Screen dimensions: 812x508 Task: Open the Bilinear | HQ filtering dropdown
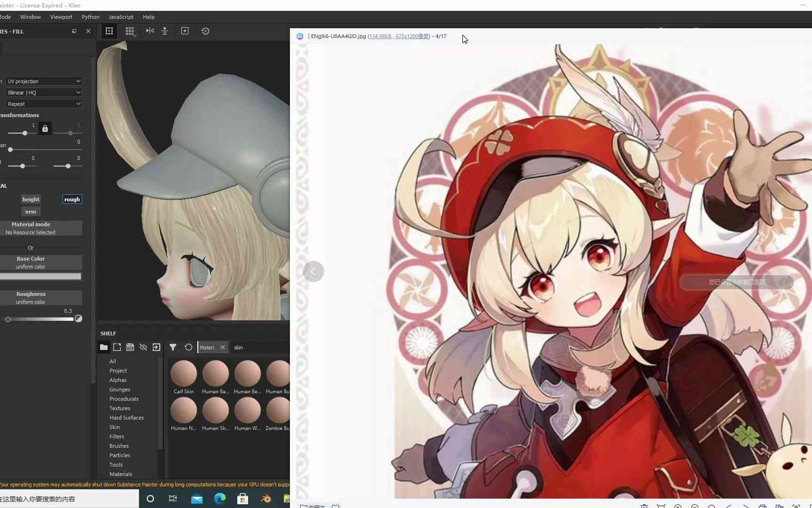[44, 93]
